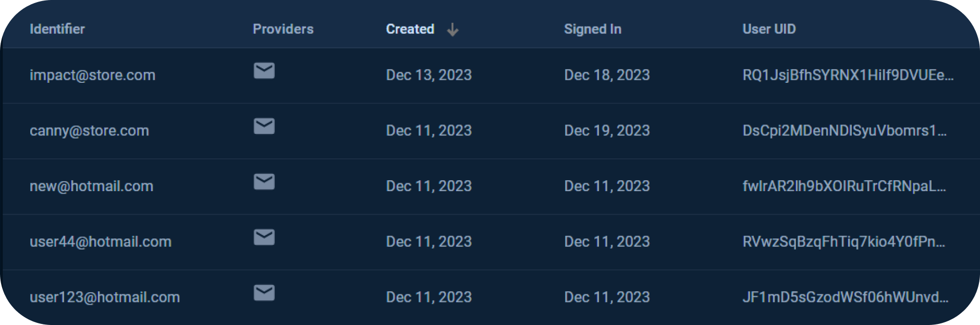Sort by the Created column header

pos(410,29)
